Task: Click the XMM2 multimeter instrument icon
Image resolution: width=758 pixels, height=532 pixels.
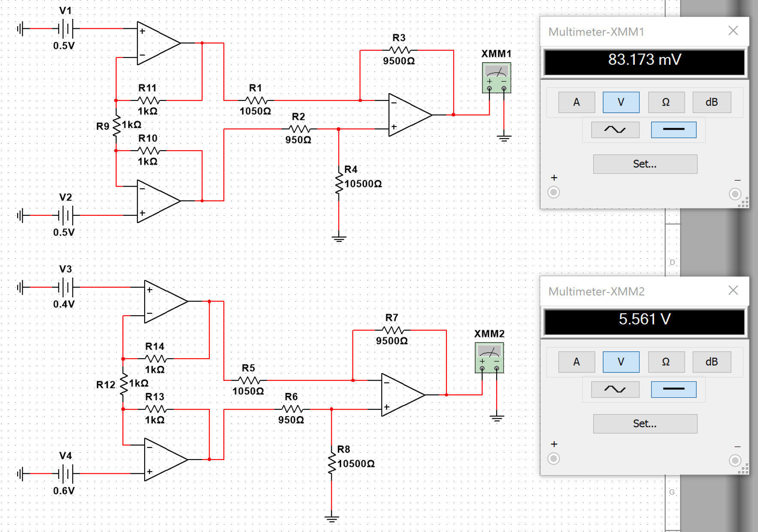Action: pyautogui.click(x=489, y=358)
